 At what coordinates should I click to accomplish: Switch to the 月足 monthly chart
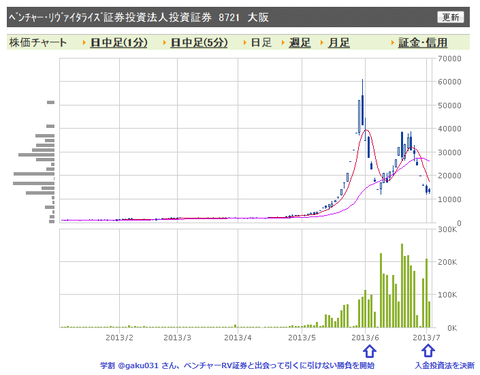pos(339,43)
